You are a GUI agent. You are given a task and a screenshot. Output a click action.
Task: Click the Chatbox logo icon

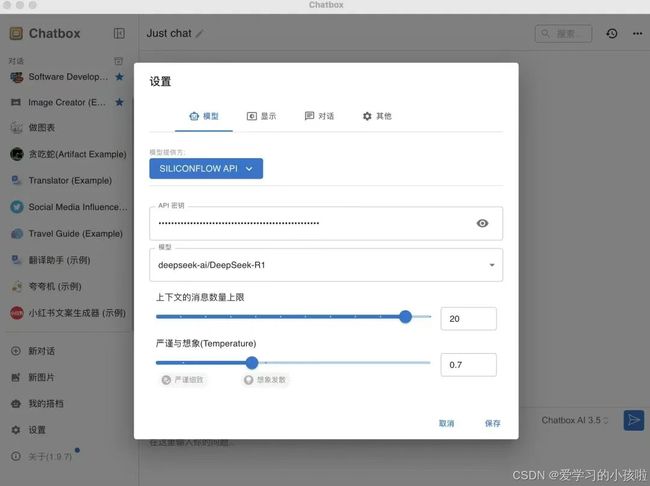[x=16, y=33]
